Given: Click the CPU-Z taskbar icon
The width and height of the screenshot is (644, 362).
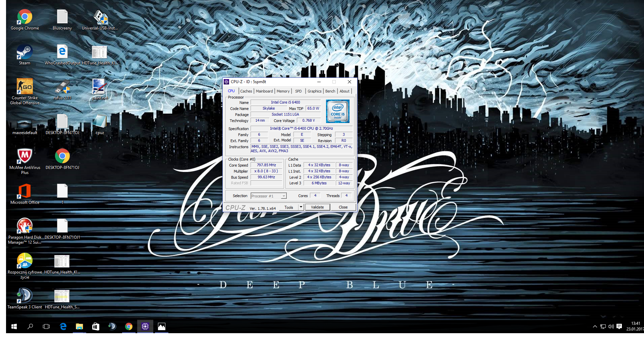Looking at the screenshot, I should [145, 326].
